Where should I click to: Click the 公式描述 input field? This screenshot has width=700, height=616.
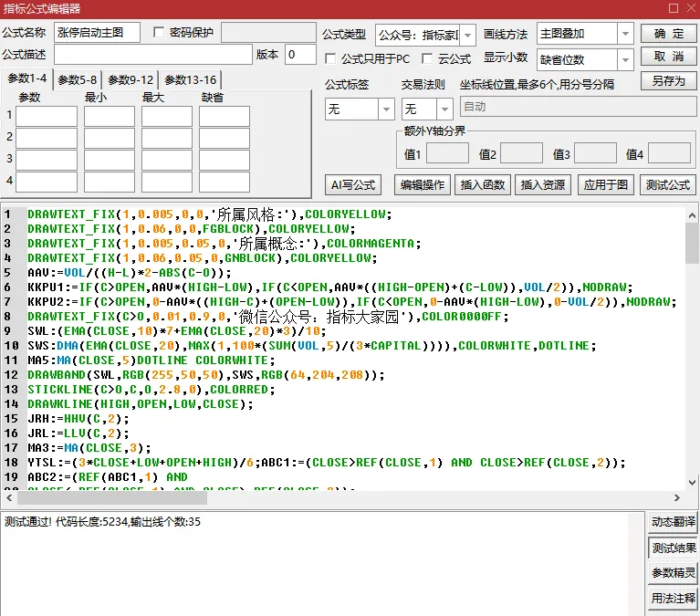pyautogui.click(x=153, y=55)
